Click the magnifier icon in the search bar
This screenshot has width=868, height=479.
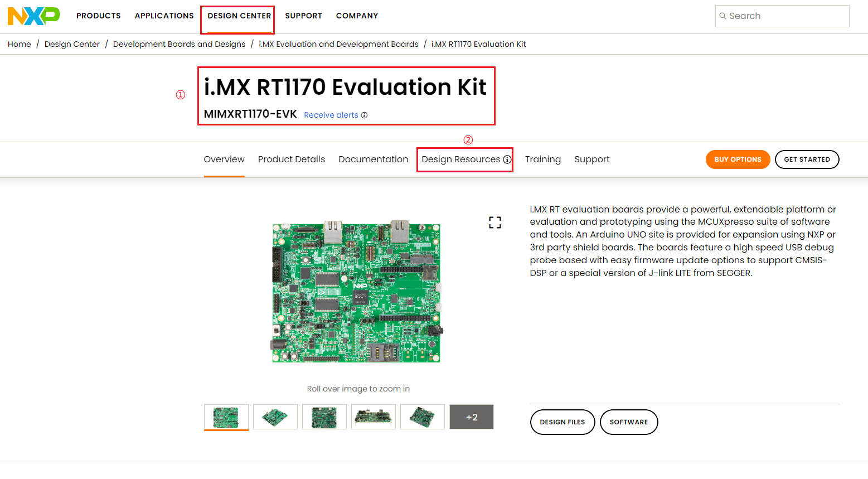pyautogui.click(x=723, y=16)
